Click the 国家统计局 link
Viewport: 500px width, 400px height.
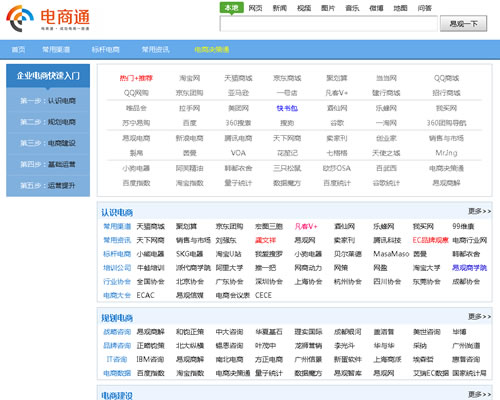[469, 373]
